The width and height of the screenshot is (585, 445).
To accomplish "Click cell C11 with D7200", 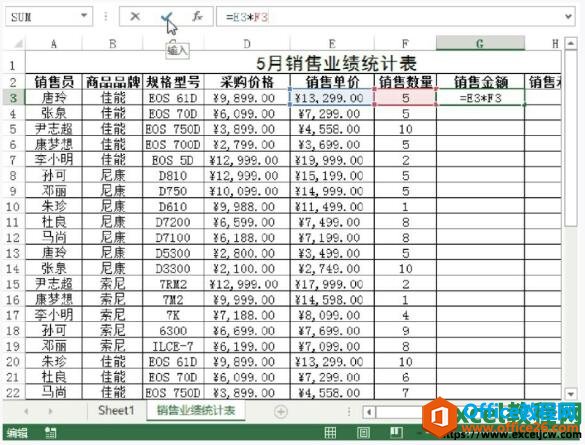I will [173, 222].
